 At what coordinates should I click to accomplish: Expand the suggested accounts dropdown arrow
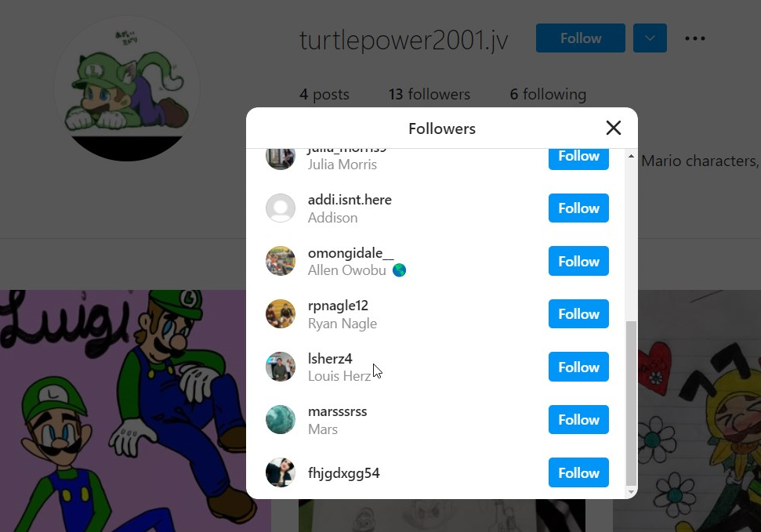[x=650, y=38]
